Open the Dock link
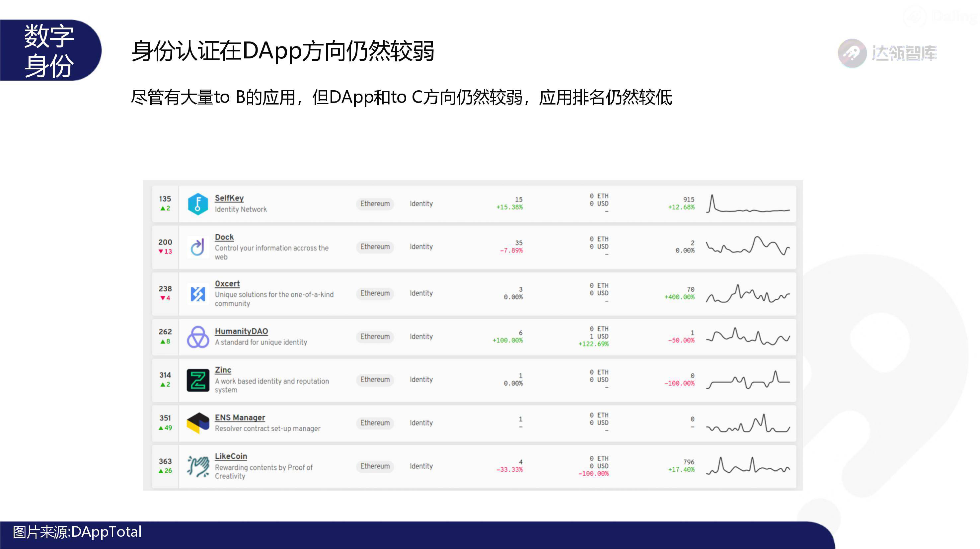 [x=224, y=237]
